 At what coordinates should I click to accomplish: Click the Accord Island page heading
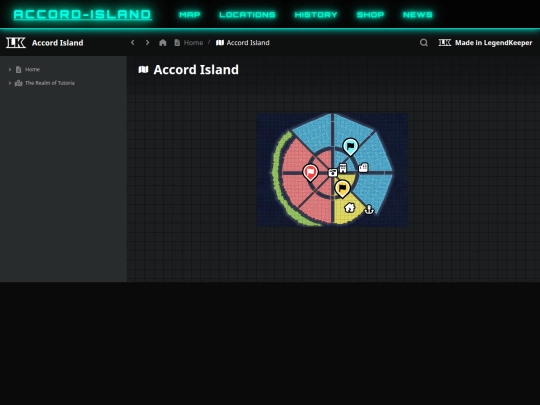196,70
